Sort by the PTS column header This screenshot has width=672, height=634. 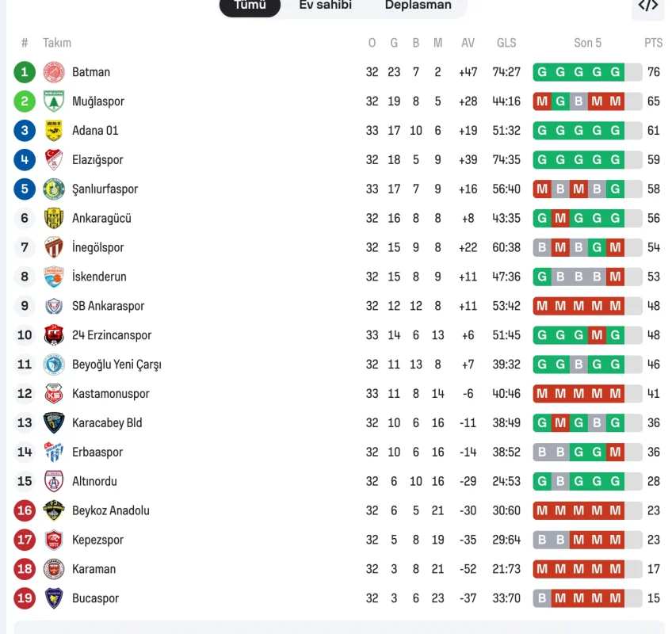coord(653,43)
